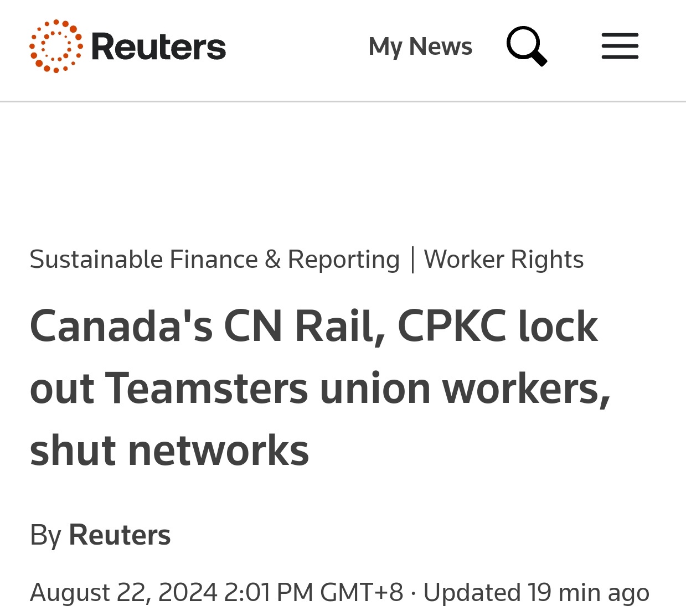
Task: Click the vertical separator between section labels
Action: coord(412,260)
